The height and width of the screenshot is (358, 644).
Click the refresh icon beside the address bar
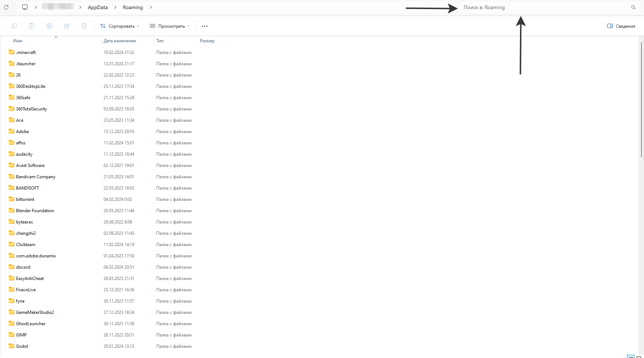(6, 7)
